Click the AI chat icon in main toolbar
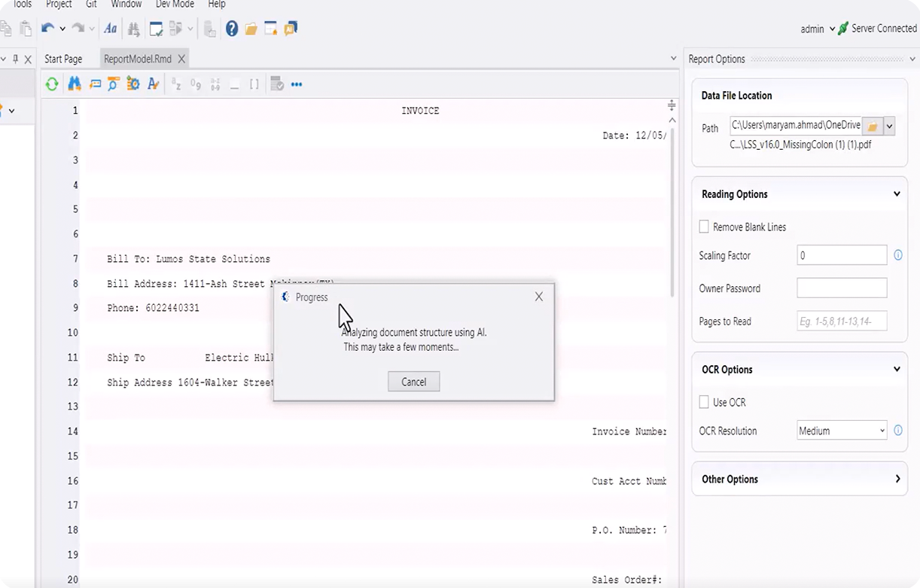Viewport: 920px width, 588px height. (291, 29)
